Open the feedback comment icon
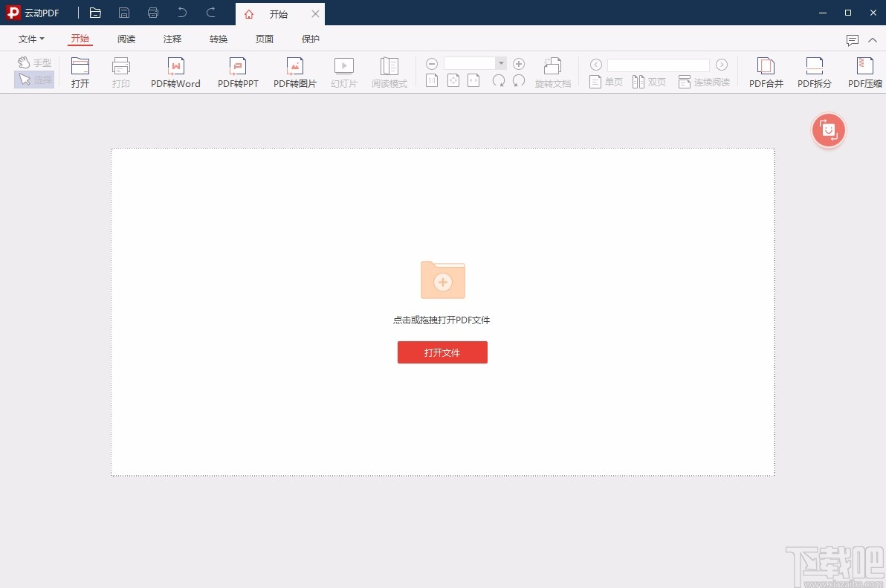This screenshot has width=886, height=588. tap(852, 40)
